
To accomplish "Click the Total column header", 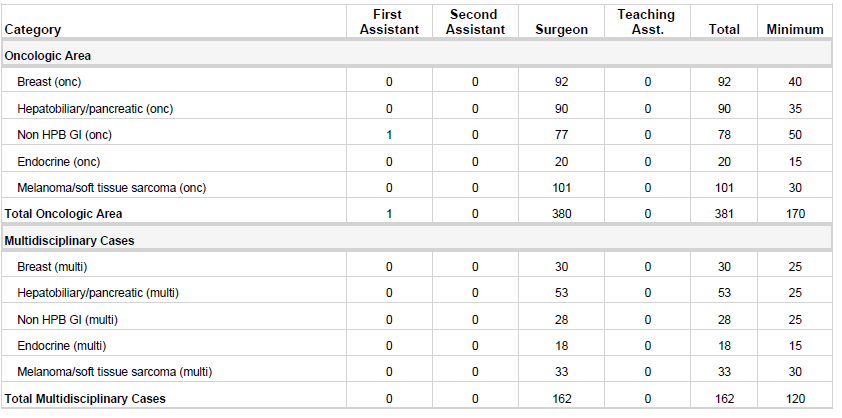I will coord(724,30).
